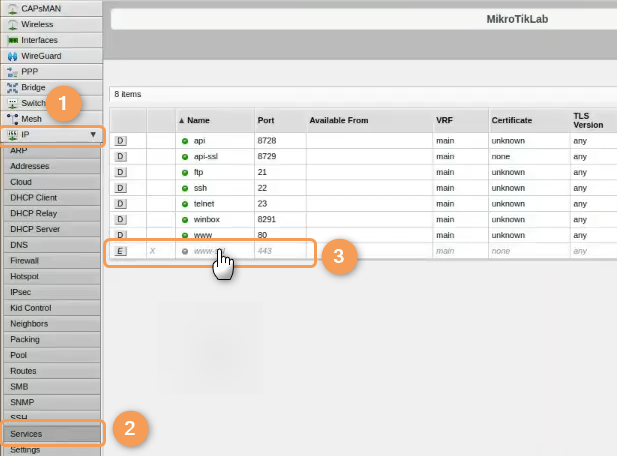Click the CAPsMAN icon in sidebar
617x456 pixels.
click(x=13, y=8)
